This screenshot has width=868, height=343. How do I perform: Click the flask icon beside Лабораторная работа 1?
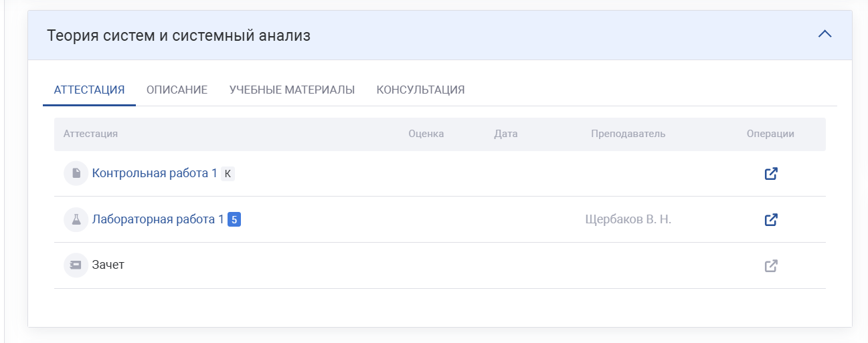tap(76, 219)
